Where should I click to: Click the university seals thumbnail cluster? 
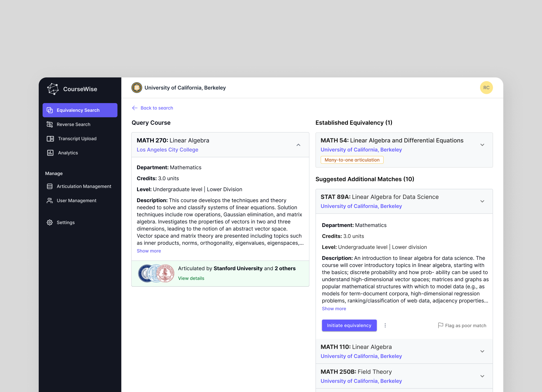tap(156, 273)
